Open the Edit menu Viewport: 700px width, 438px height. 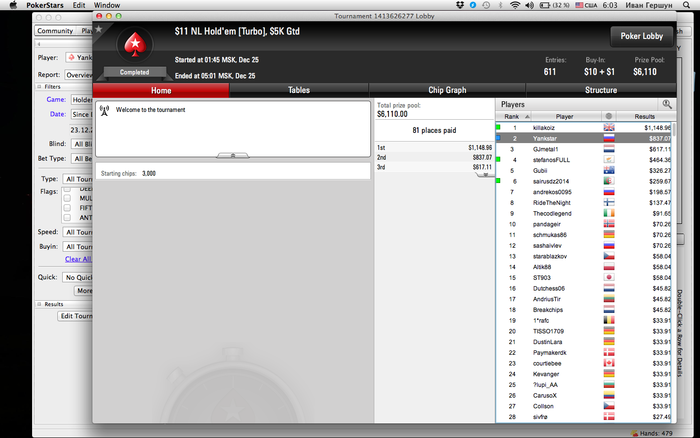coord(79,5)
